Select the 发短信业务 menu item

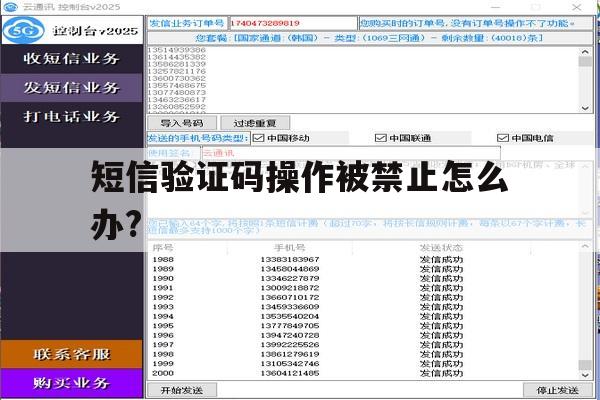(x=72, y=88)
